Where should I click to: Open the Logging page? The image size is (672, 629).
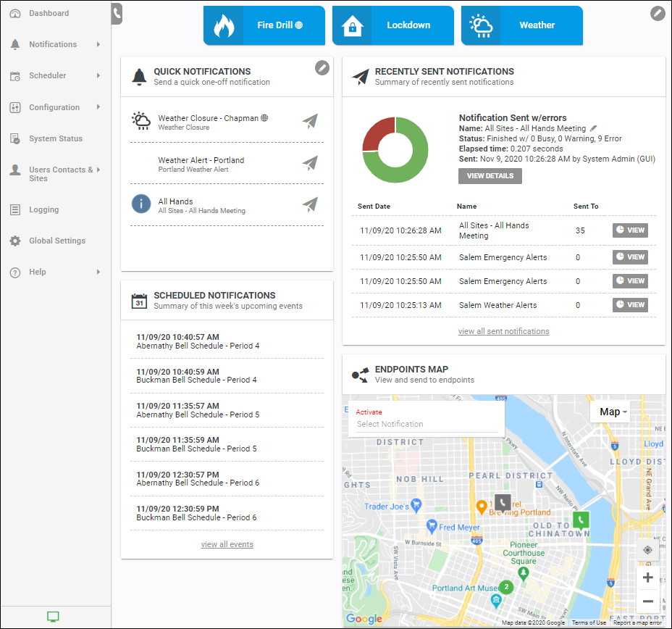(x=43, y=209)
